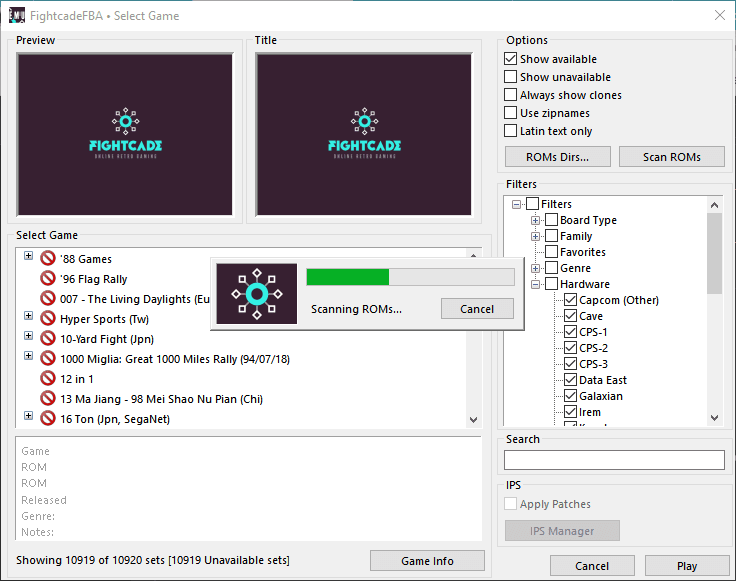Click the FightcadeFBA app icon in title bar
The height and width of the screenshot is (581, 736).
click(17, 15)
